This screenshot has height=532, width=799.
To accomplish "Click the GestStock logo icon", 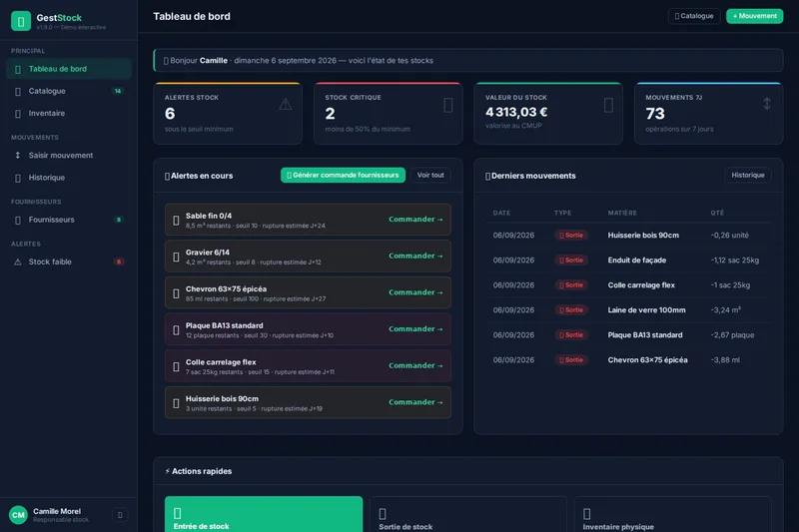I will (21, 21).
